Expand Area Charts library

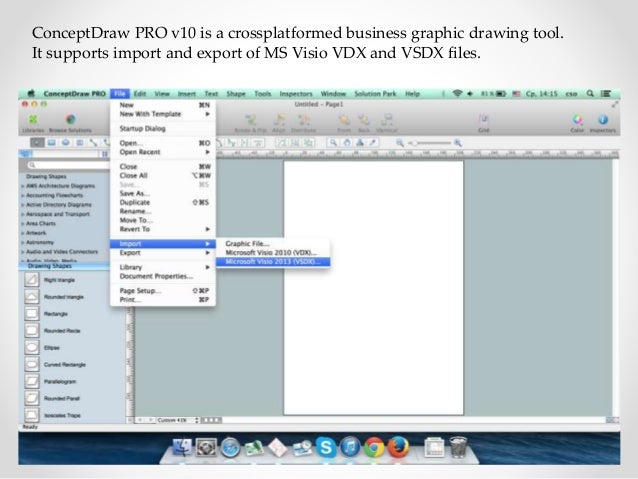tap(39, 223)
